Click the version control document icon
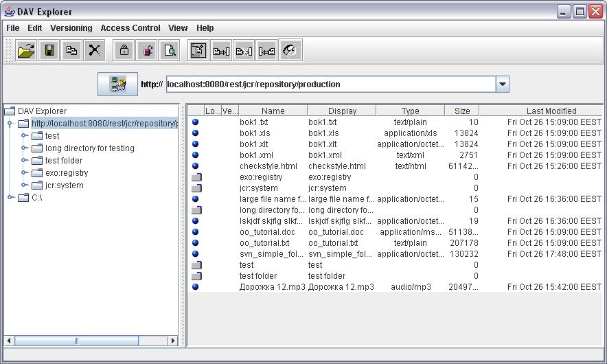Image resolution: width=607 pixels, height=364 pixels. (198, 50)
